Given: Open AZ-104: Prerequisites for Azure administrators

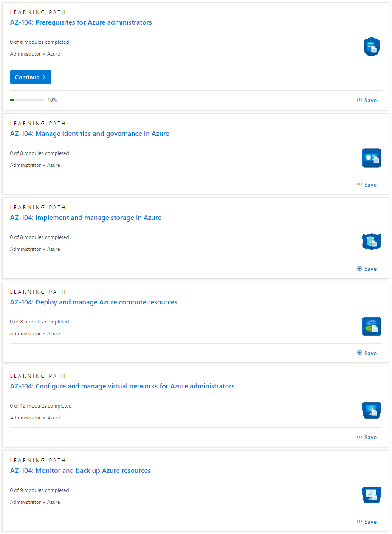Looking at the screenshot, I should 81,22.
